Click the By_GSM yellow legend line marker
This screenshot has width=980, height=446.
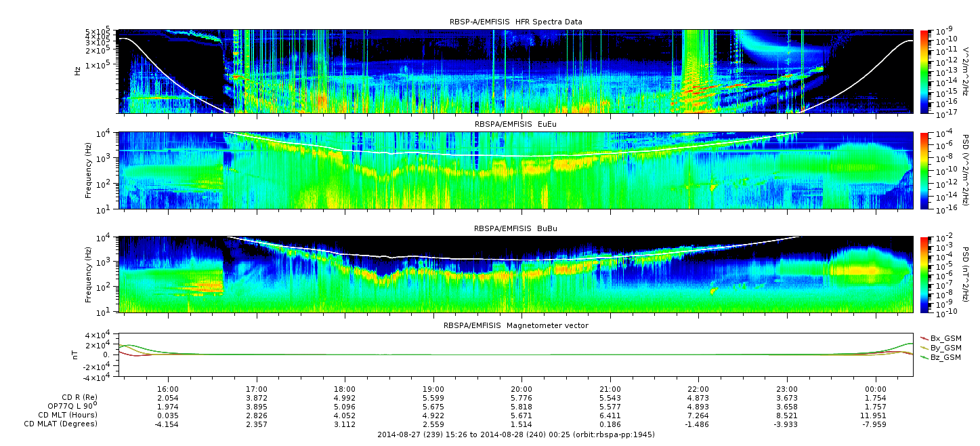(924, 348)
